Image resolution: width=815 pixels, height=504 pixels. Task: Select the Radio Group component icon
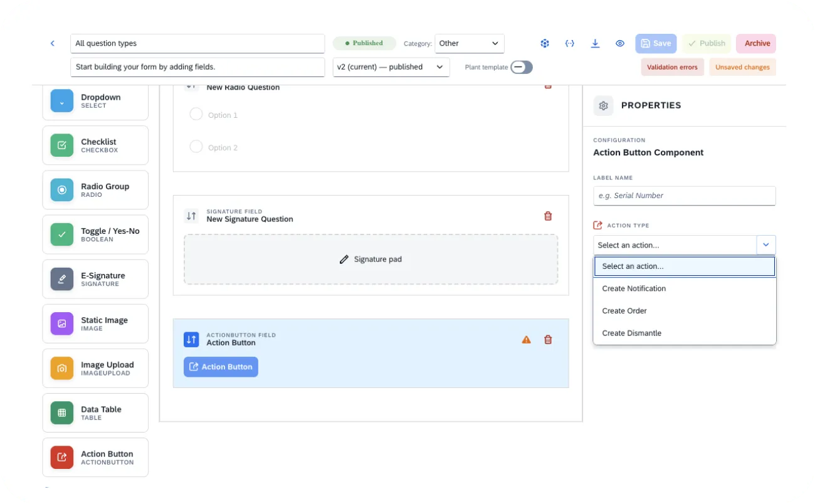pyautogui.click(x=62, y=190)
